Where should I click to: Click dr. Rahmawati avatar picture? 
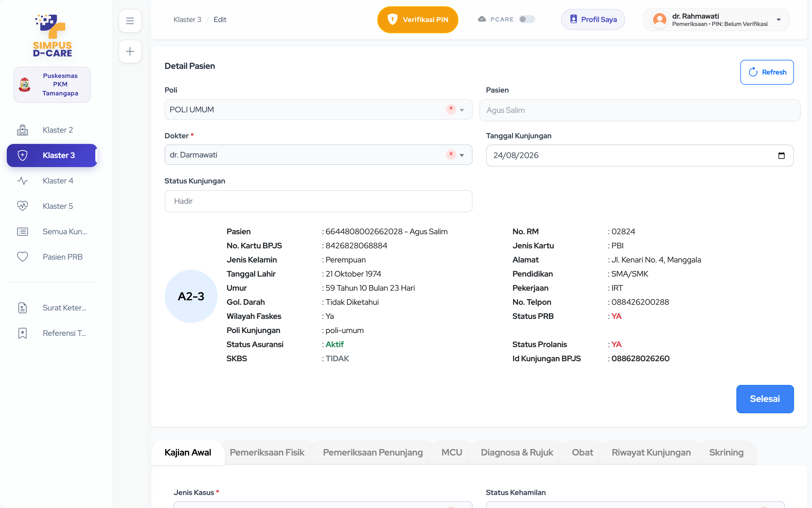click(659, 20)
